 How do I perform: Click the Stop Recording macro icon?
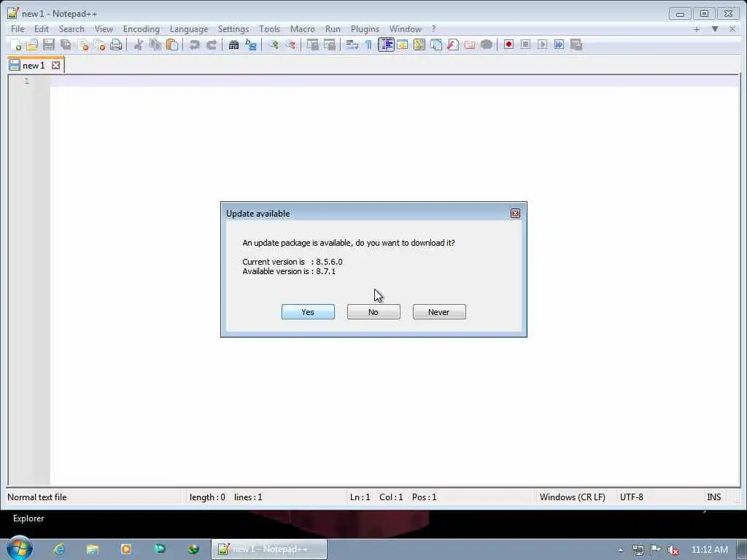coord(525,44)
